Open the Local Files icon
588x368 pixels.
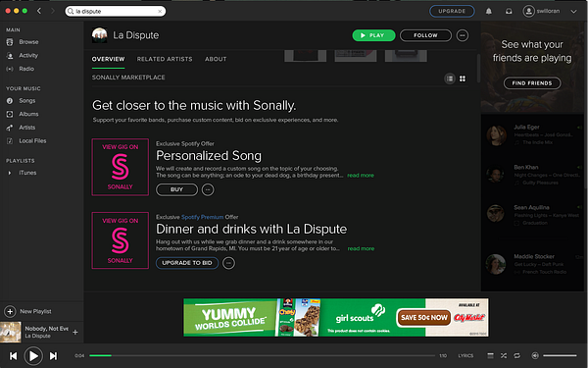tap(10, 140)
